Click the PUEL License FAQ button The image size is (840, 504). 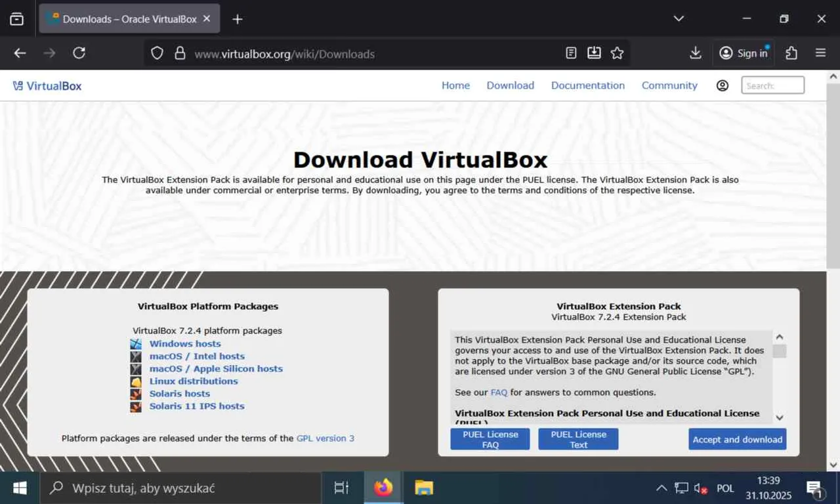[x=490, y=440]
